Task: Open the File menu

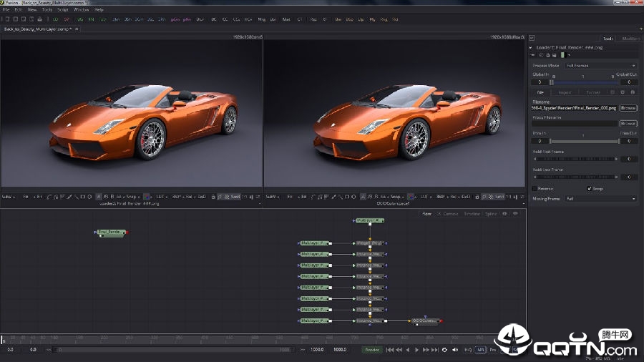Action: click(6, 9)
